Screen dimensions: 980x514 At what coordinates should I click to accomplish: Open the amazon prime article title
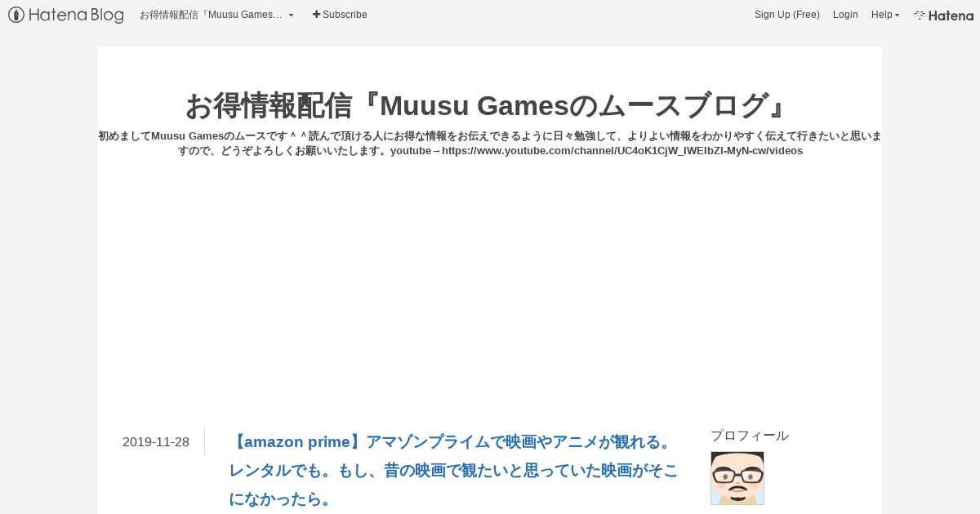click(x=453, y=470)
